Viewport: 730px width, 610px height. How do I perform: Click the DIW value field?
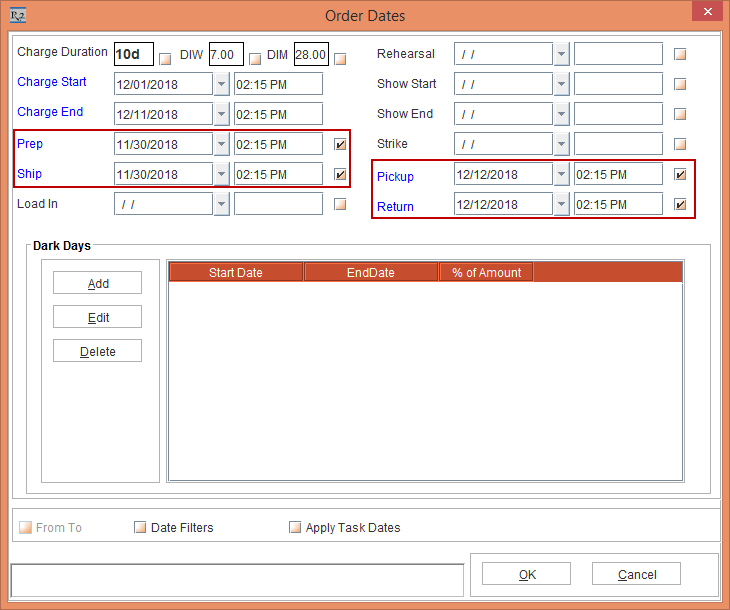(x=225, y=54)
